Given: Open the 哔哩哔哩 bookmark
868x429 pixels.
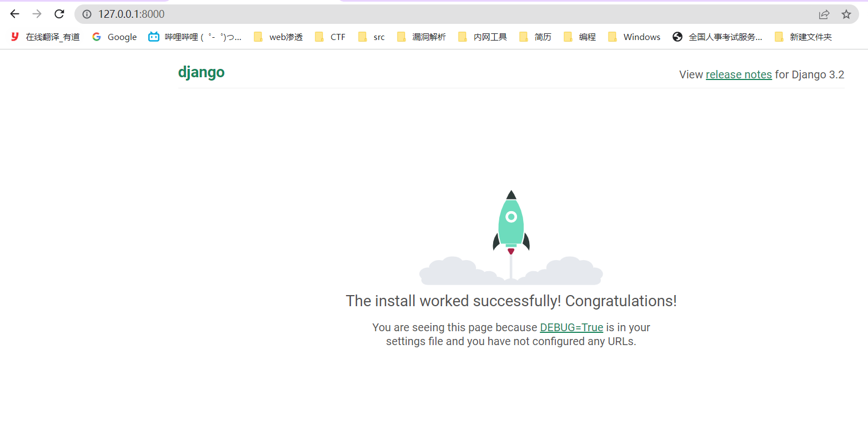Looking at the screenshot, I should point(195,37).
